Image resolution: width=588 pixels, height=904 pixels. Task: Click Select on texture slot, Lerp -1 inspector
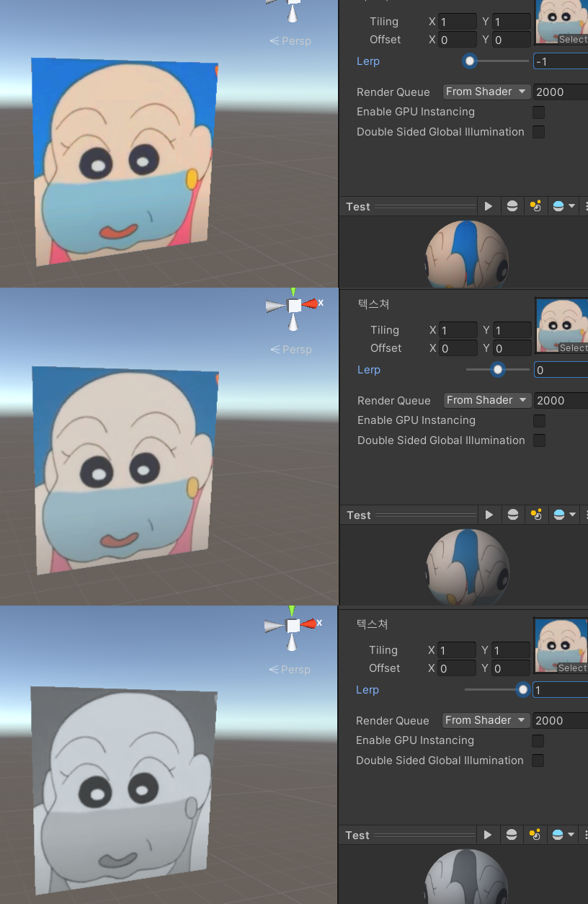click(573, 40)
